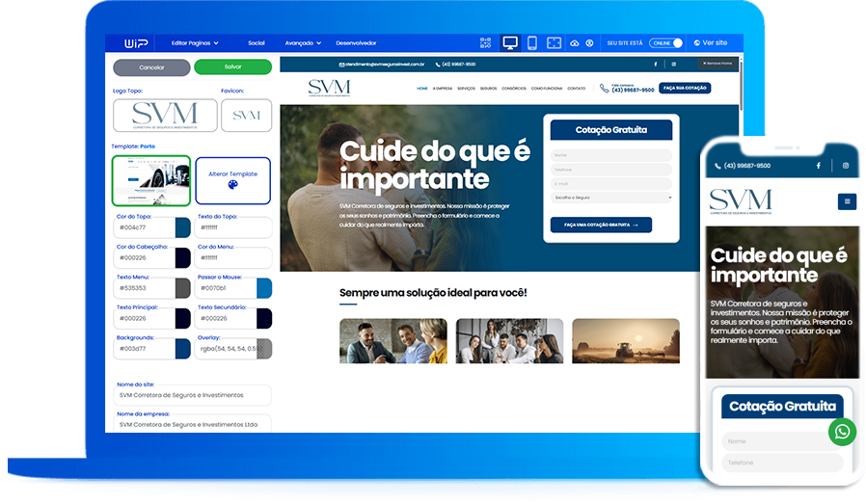
Task: Click the Cancelar button
Action: (x=151, y=67)
